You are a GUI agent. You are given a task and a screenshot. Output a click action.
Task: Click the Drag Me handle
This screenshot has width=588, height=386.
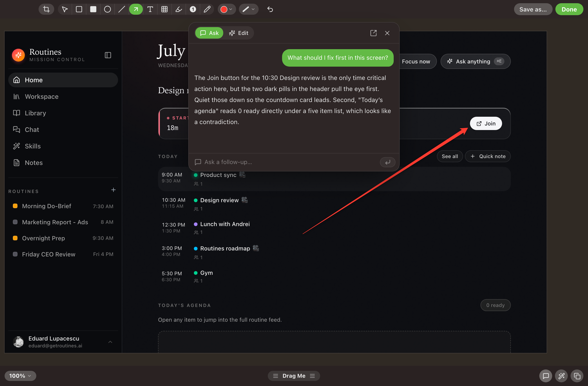294,376
